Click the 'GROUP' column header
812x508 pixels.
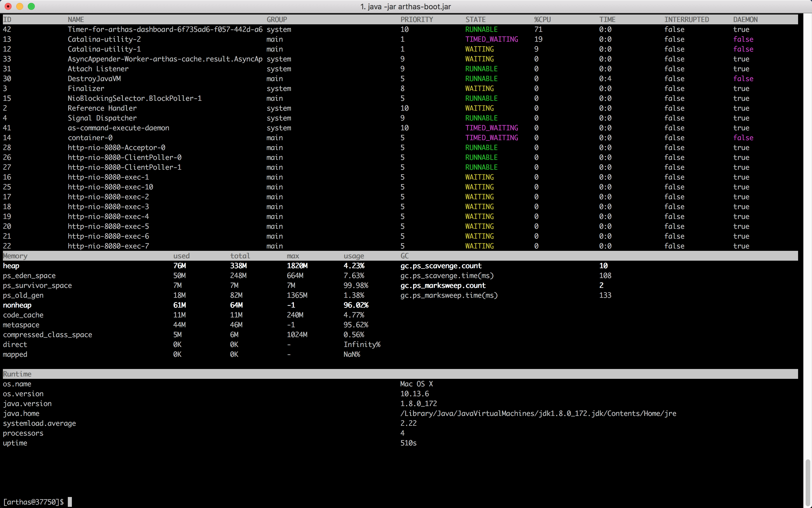click(x=276, y=19)
